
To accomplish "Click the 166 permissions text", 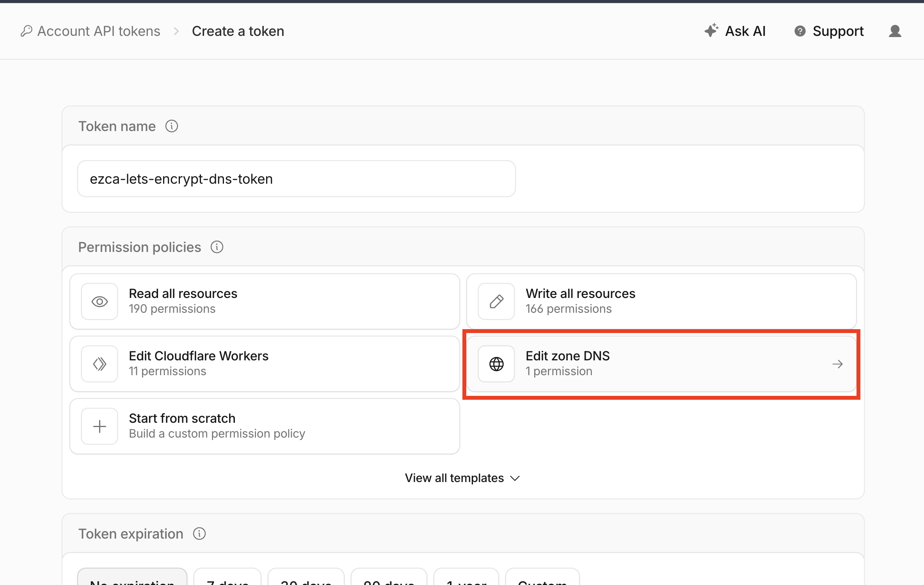I will point(569,309).
